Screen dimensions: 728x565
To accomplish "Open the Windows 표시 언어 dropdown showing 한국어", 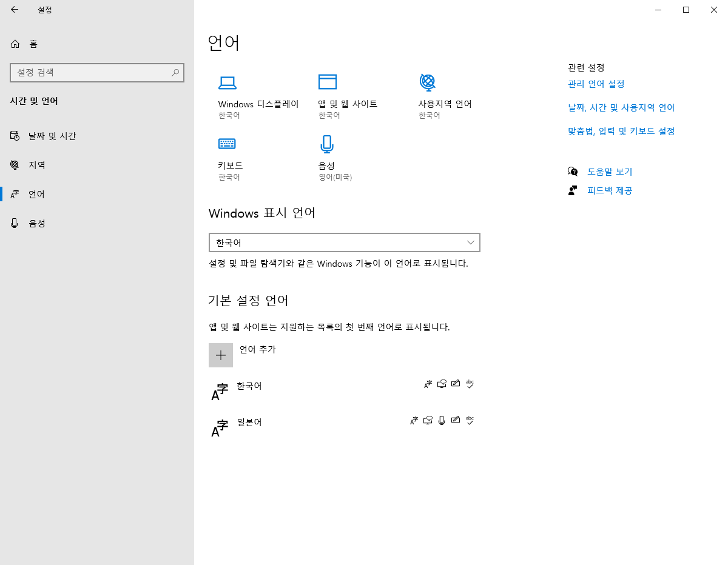I will [344, 242].
